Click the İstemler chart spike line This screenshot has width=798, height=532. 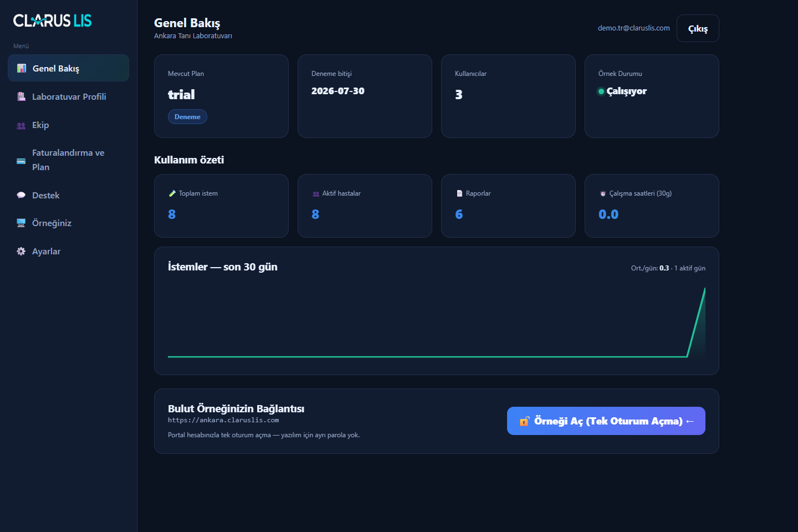point(697,321)
